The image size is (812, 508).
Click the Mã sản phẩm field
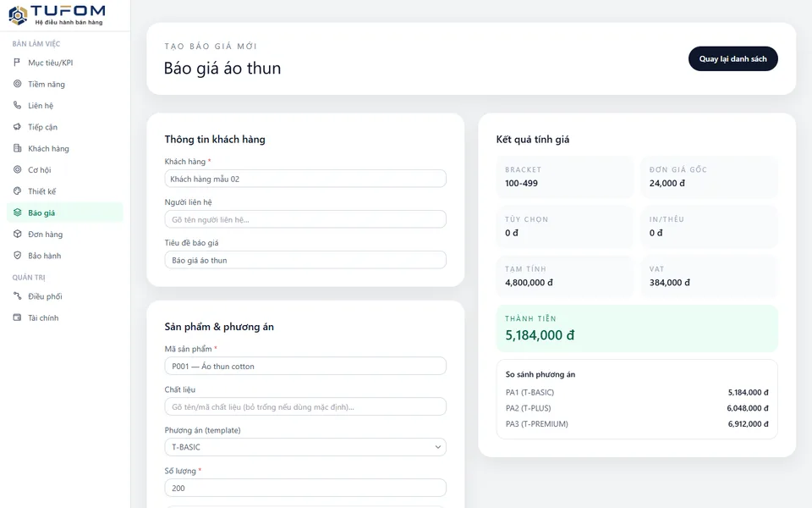(x=305, y=366)
